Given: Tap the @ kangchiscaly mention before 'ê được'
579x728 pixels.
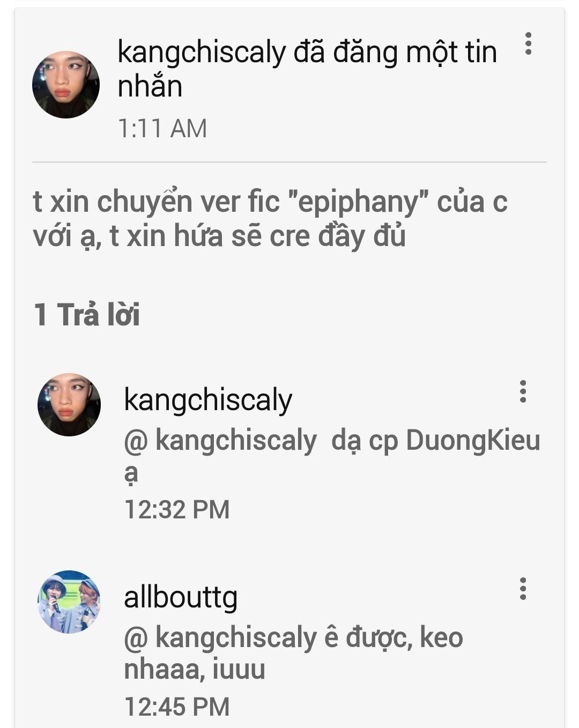Looking at the screenshot, I should (x=220, y=638).
